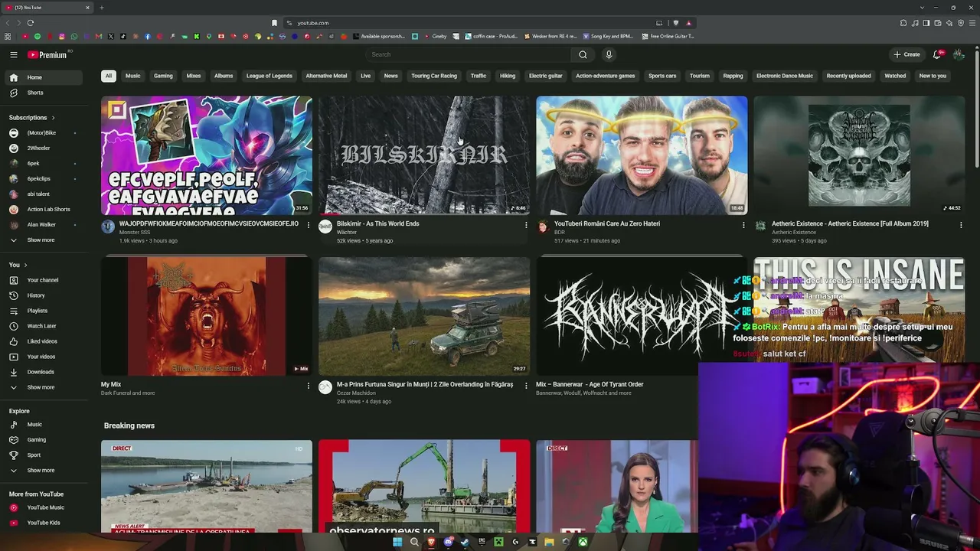The width and height of the screenshot is (980, 551).
Task: Open the You section chevron
Action: [x=25, y=265]
